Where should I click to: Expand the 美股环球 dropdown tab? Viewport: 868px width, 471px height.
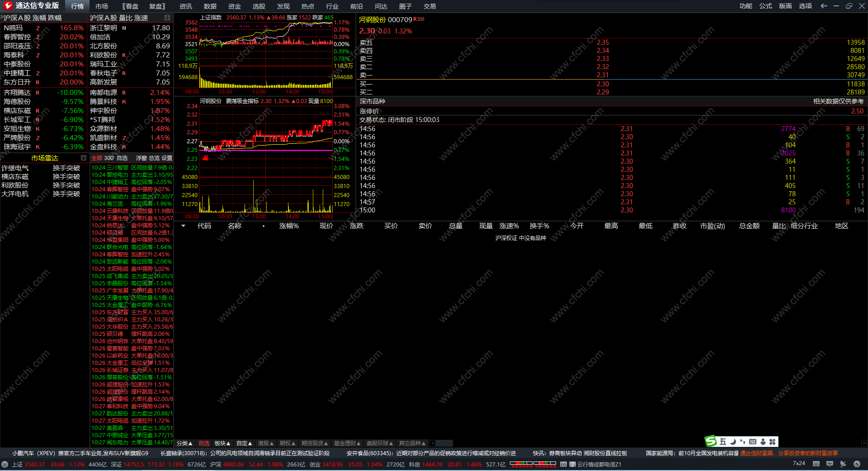point(380,443)
